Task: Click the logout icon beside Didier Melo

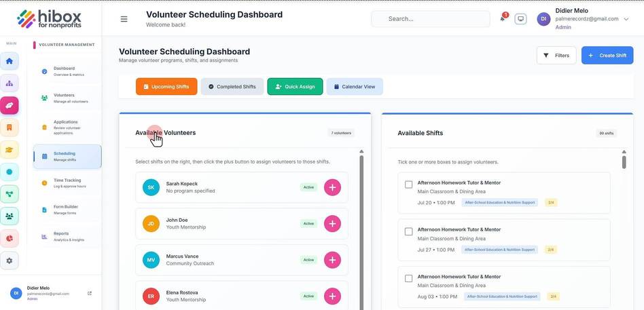Action: coord(90,293)
